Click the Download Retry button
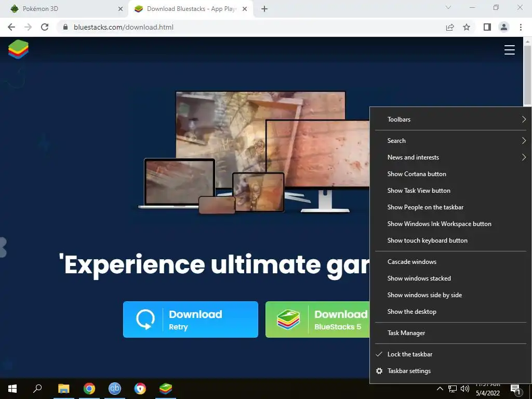The image size is (532, 399). (x=190, y=320)
